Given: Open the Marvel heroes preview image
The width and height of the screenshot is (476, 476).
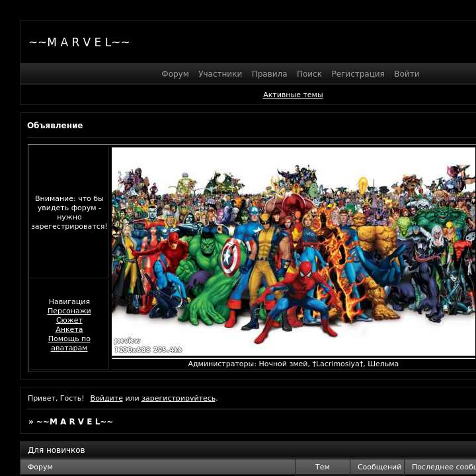Looking at the screenshot, I should click(294, 251).
